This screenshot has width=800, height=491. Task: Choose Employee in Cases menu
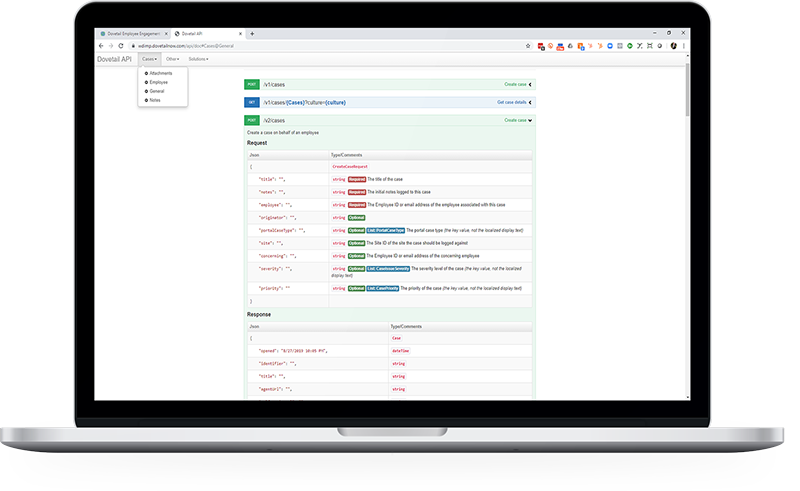[159, 82]
